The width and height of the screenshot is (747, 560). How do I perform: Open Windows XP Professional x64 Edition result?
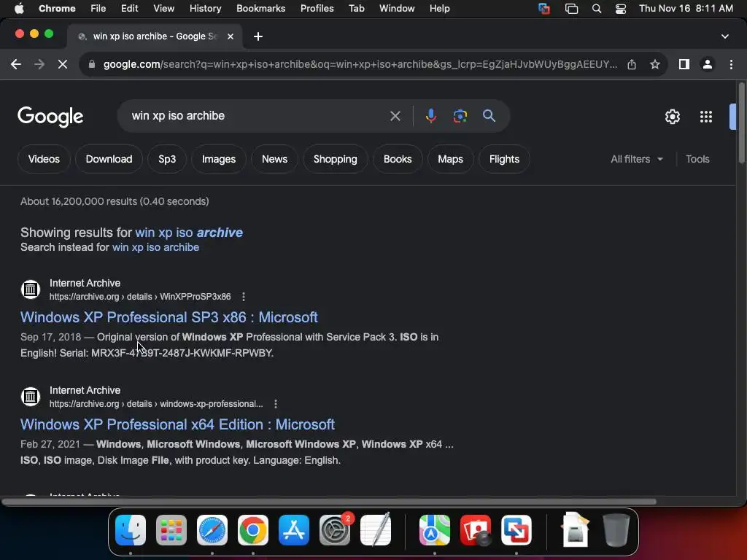(x=178, y=424)
